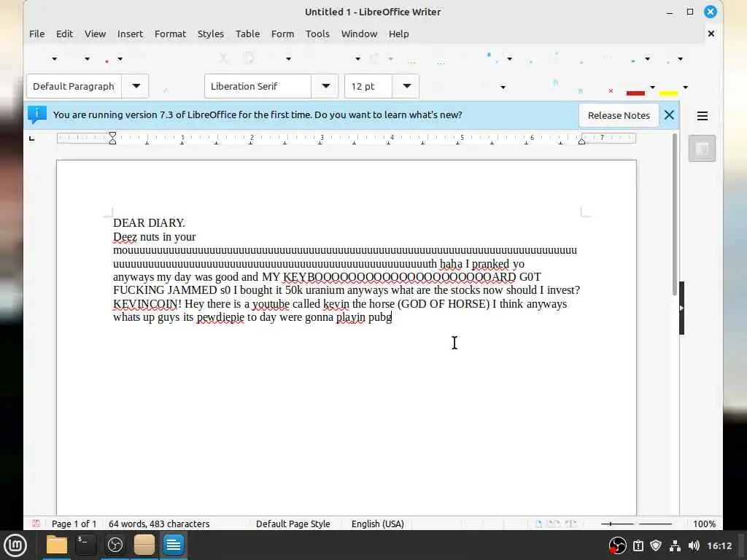The image size is (747, 560).
Task: Click the Liberation Serif font name field
Action: pyautogui.click(x=258, y=86)
